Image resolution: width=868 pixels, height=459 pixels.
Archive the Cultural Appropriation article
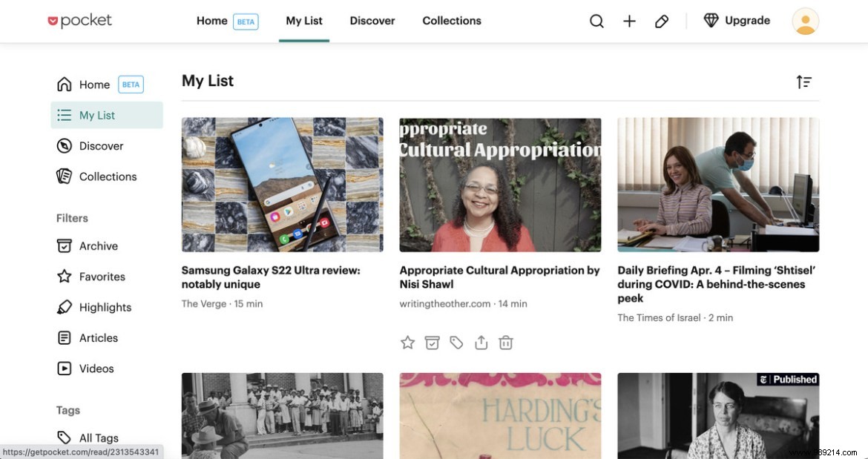432,342
